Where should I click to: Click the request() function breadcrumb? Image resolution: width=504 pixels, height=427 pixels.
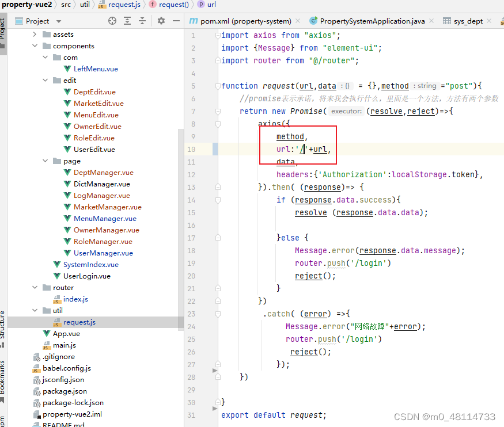[x=173, y=5]
